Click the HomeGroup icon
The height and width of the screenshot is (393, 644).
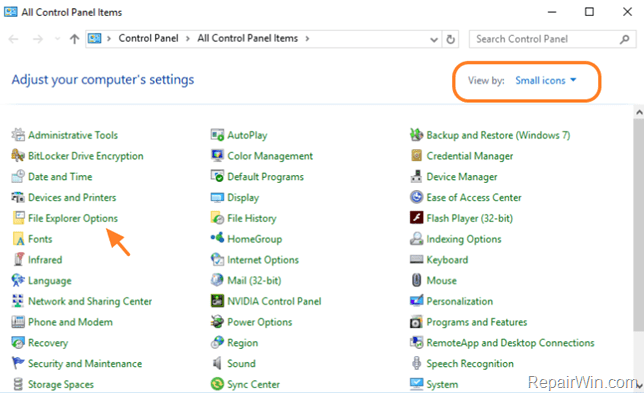coord(217,238)
